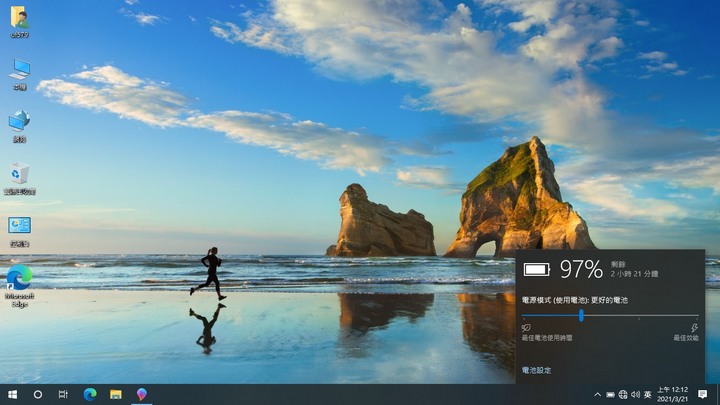Open the This PC desktop icon
The width and height of the screenshot is (720, 405).
click(x=19, y=73)
